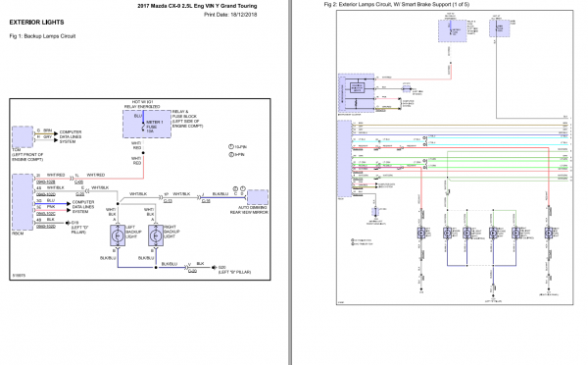588x365 pixels.
Task: Click the '2017 Mazda CX-9 2.5L Eng' title
Action: (197, 6)
